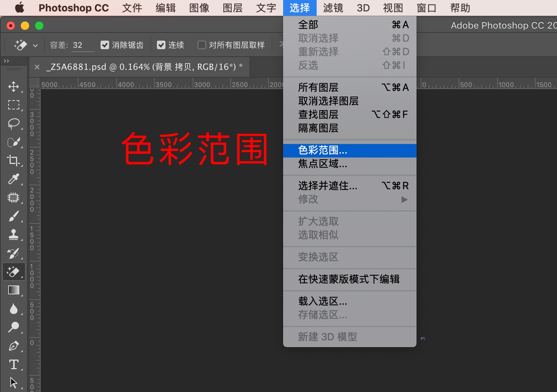This screenshot has width=557, height=392.
Task: Select the Blur tool
Action: 14,309
